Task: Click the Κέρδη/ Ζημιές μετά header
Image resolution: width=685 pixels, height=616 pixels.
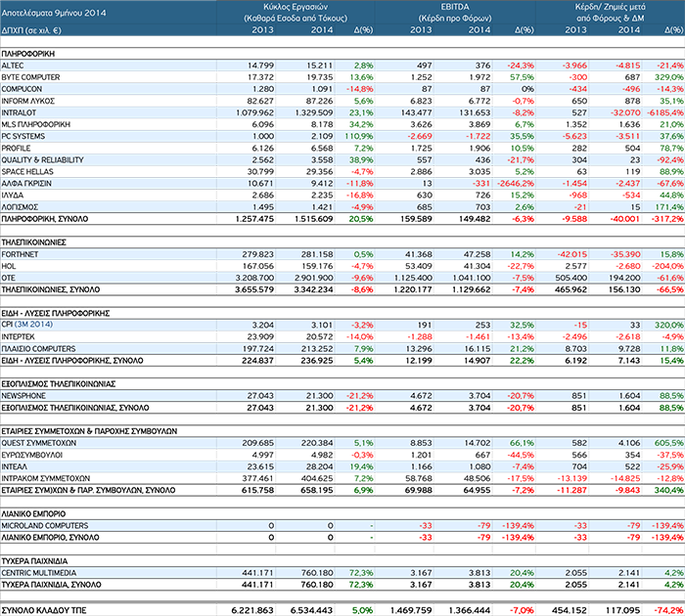Action: tap(610, 7)
